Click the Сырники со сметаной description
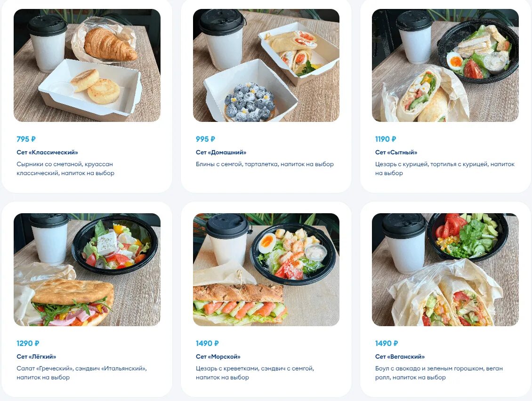Image resolution: width=532 pixels, height=401 pixels. click(65, 168)
